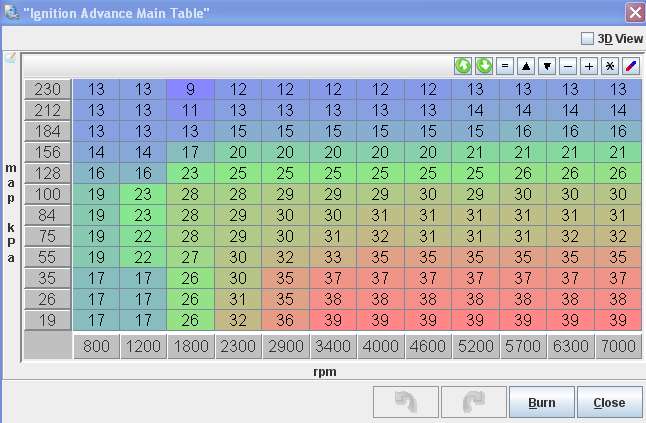Select the 2300 rpm column header
Screen dimensions: 646x423
pyautogui.click(x=238, y=346)
